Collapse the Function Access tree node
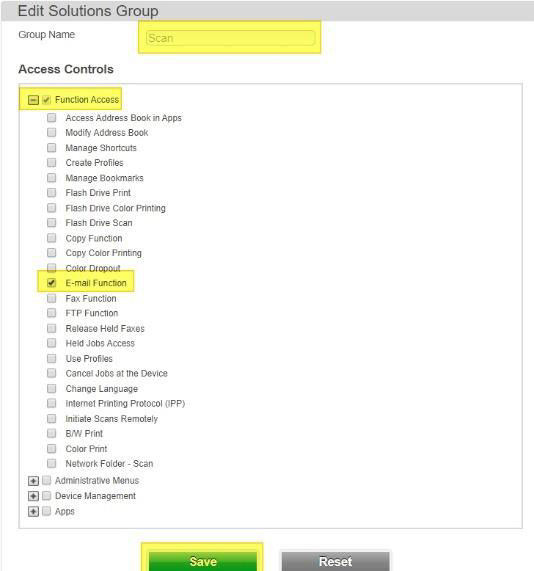 33,100
